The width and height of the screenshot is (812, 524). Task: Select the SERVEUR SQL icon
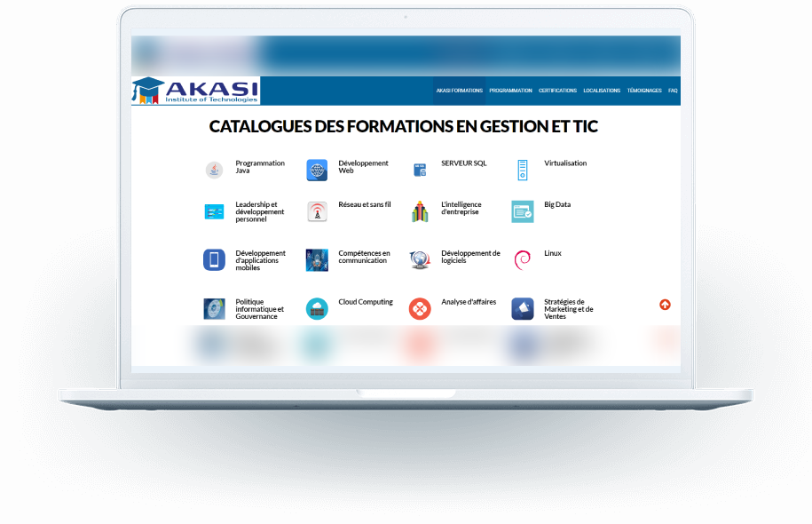(x=420, y=170)
